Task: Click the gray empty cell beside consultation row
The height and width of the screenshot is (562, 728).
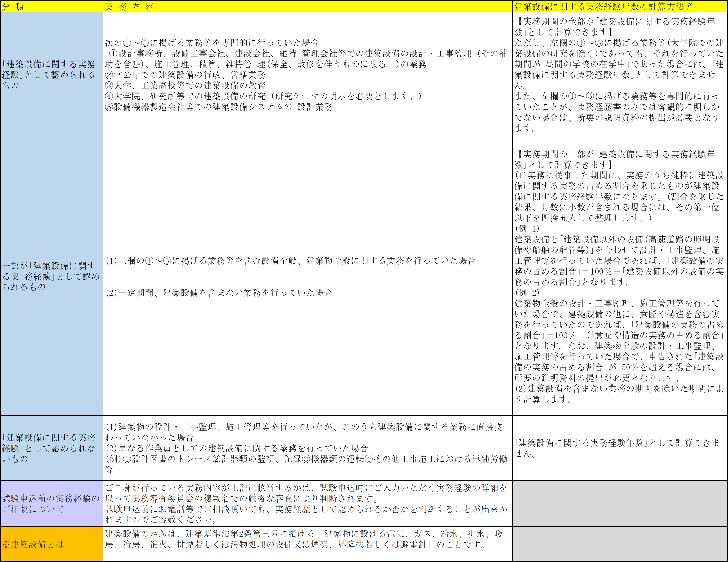Action: [620, 504]
